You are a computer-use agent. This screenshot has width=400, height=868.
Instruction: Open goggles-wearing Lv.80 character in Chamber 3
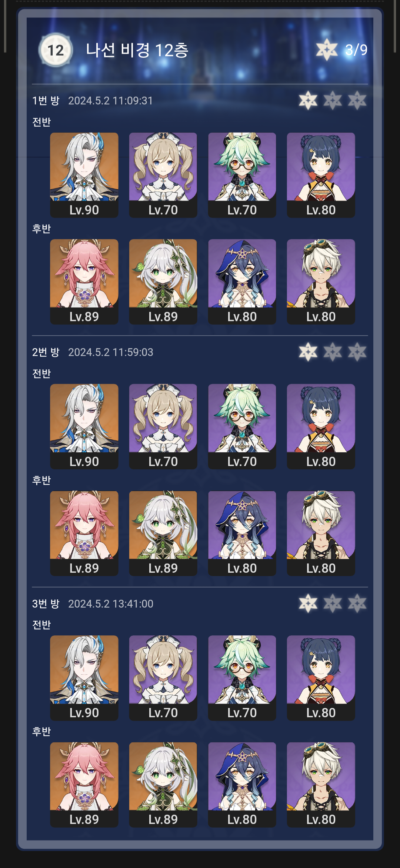[x=321, y=785]
